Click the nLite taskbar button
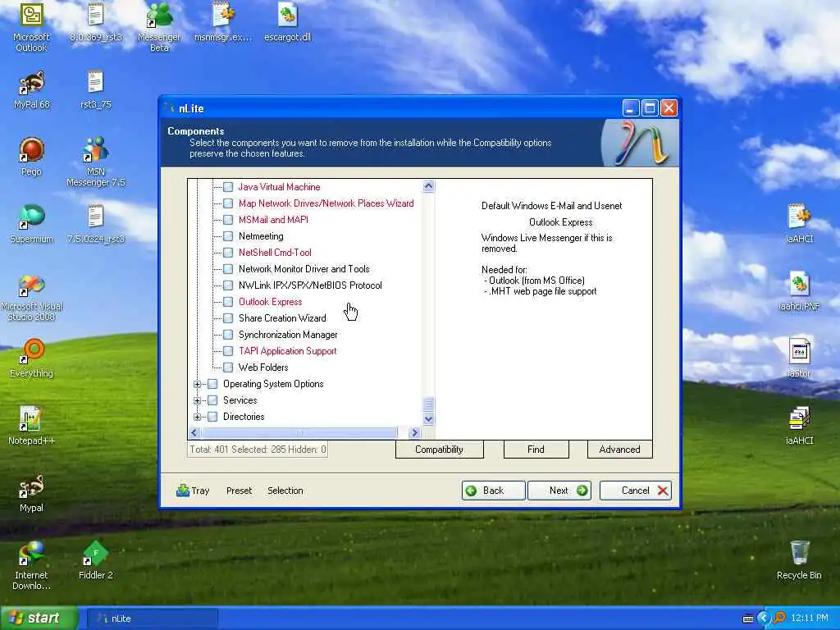 (152, 619)
